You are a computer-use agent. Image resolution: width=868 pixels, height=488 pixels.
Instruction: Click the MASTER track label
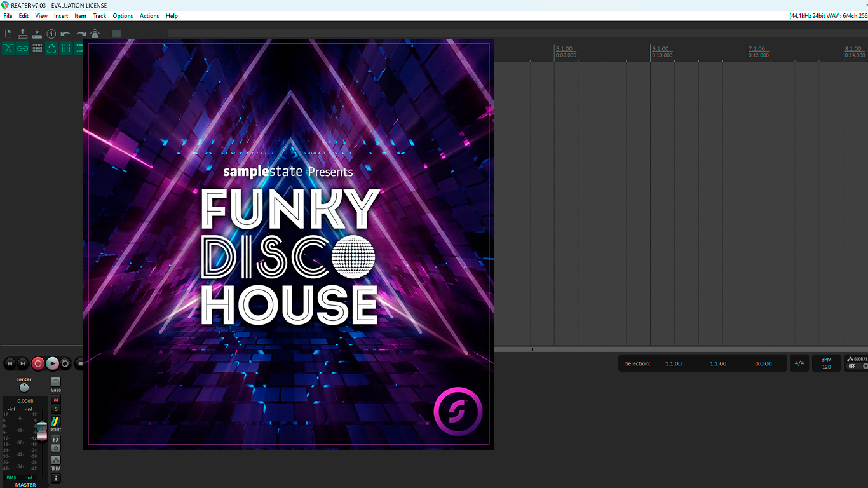(25, 485)
